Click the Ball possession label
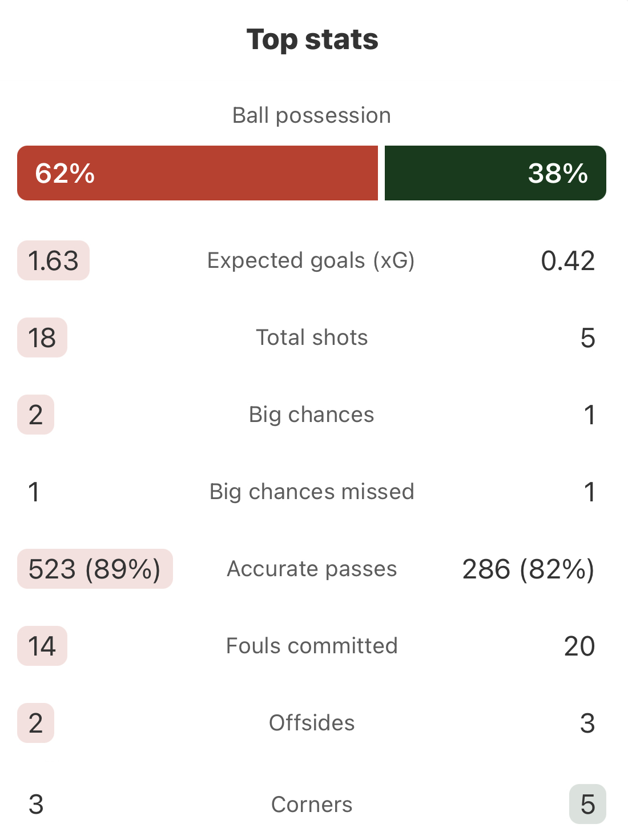 point(312,115)
